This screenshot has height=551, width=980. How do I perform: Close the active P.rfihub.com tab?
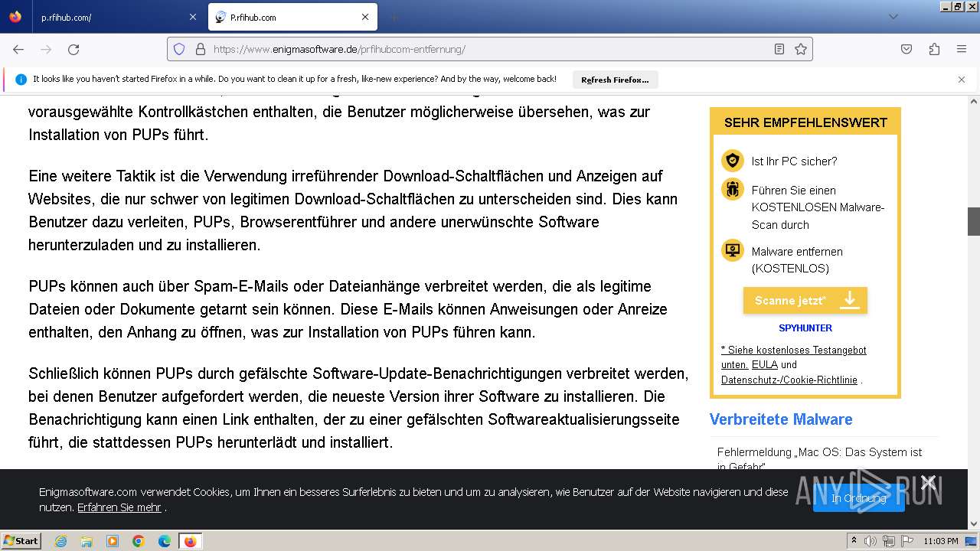tap(365, 17)
